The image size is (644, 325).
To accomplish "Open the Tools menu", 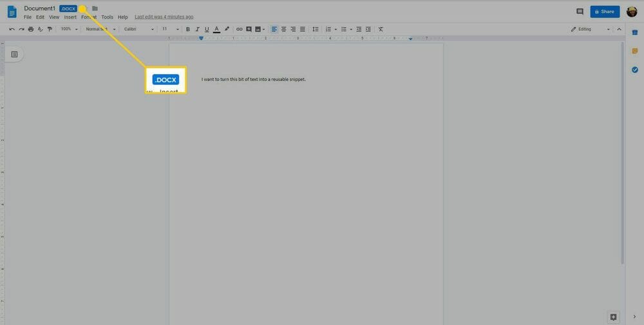I will coord(107,17).
